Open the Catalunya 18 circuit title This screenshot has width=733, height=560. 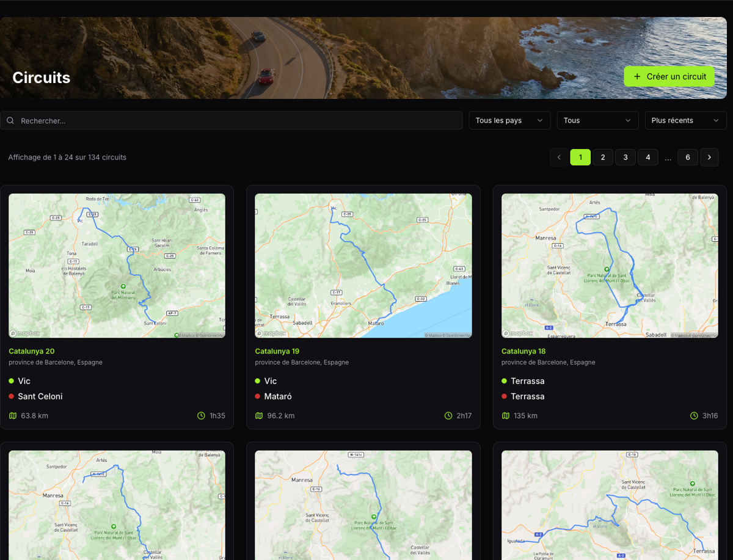pyautogui.click(x=523, y=351)
